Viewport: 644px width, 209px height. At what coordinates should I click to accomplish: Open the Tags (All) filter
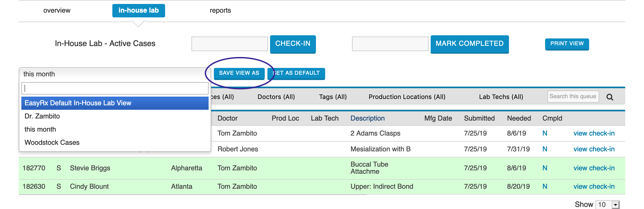[x=333, y=97]
